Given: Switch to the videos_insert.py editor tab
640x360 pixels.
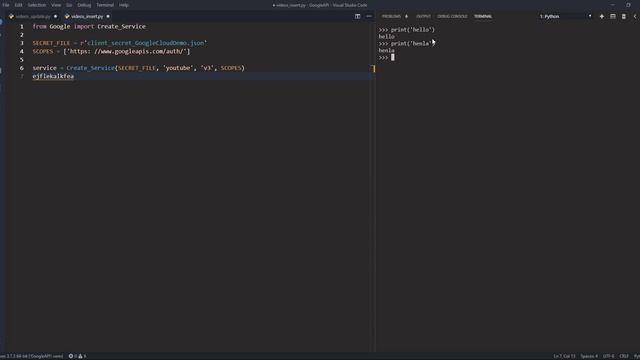Looking at the screenshot, I should pos(87,17).
